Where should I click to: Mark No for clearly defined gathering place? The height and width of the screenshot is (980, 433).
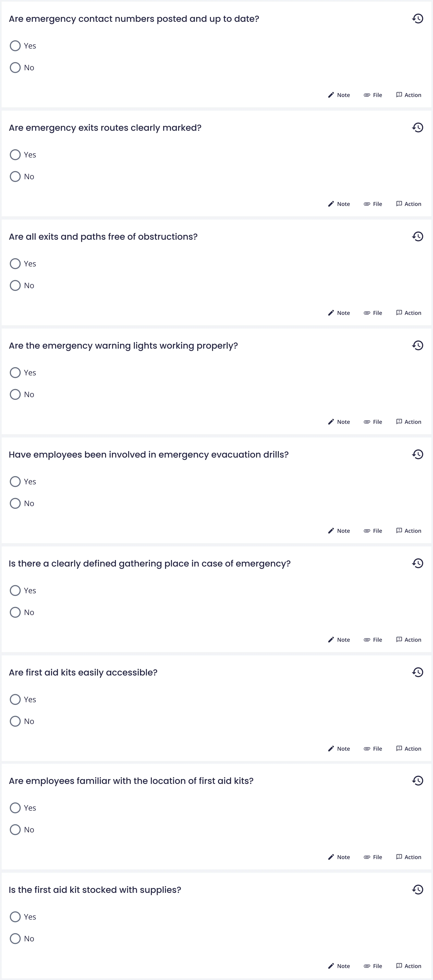coord(15,613)
